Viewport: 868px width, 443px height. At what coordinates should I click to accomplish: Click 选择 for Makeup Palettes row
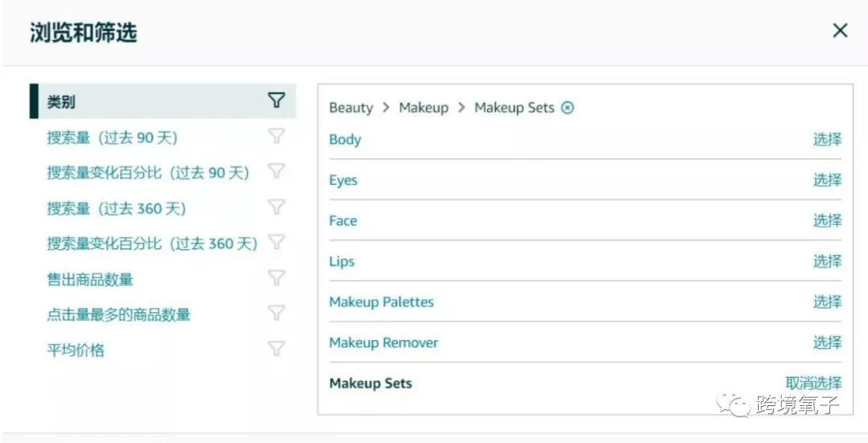[827, 301]
